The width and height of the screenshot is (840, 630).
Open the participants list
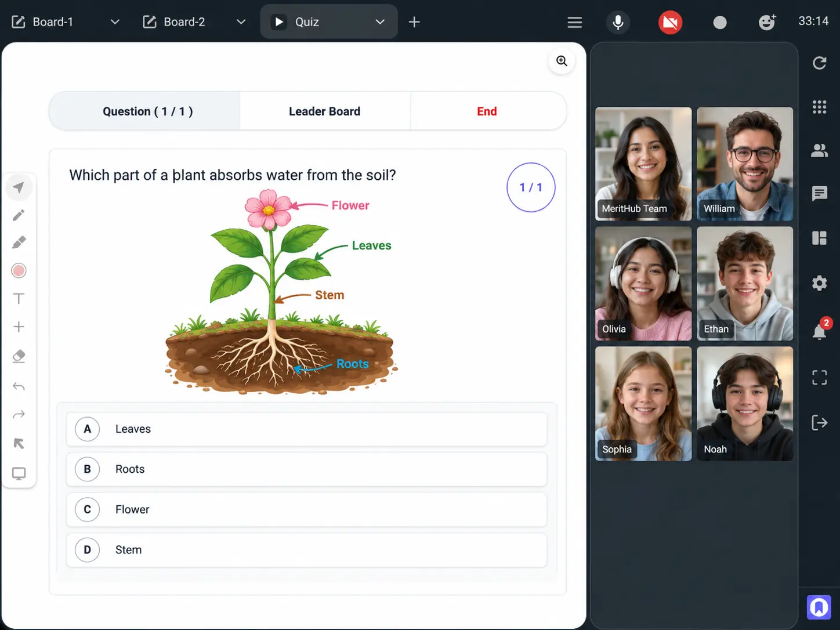tap(819, 151)
